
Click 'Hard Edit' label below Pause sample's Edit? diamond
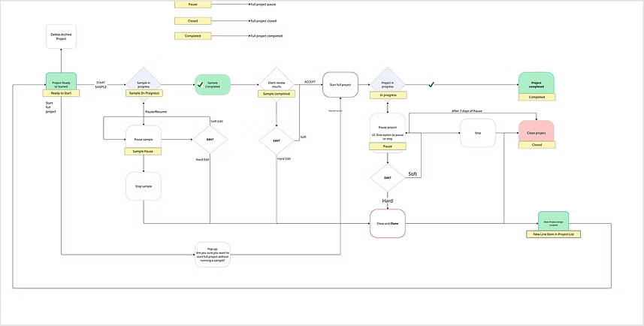203,159
